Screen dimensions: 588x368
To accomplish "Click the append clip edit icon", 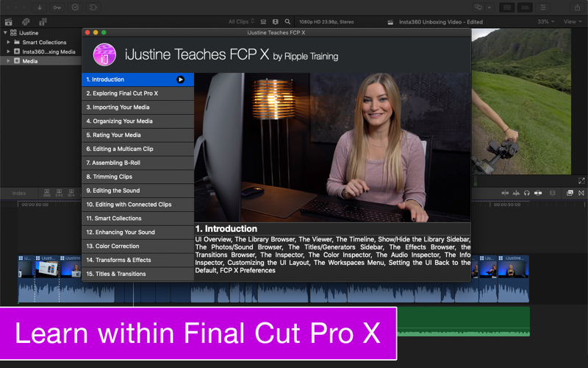I will 71,193.
